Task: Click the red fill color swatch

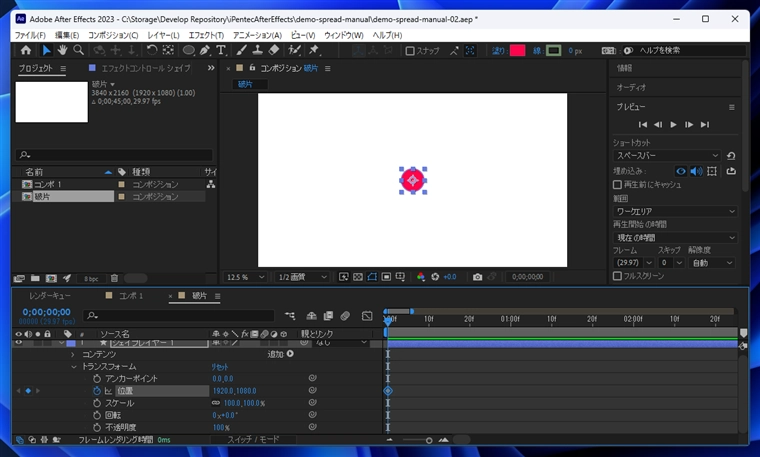Action: tap(517, 50)
